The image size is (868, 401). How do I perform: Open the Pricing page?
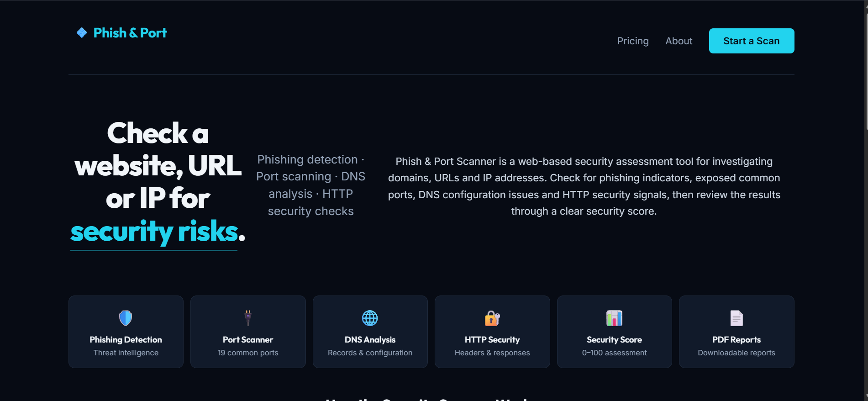pos(633,41)
